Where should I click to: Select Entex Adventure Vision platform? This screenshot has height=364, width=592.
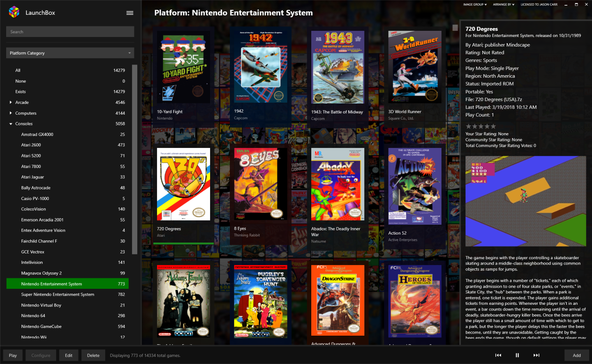67,230
